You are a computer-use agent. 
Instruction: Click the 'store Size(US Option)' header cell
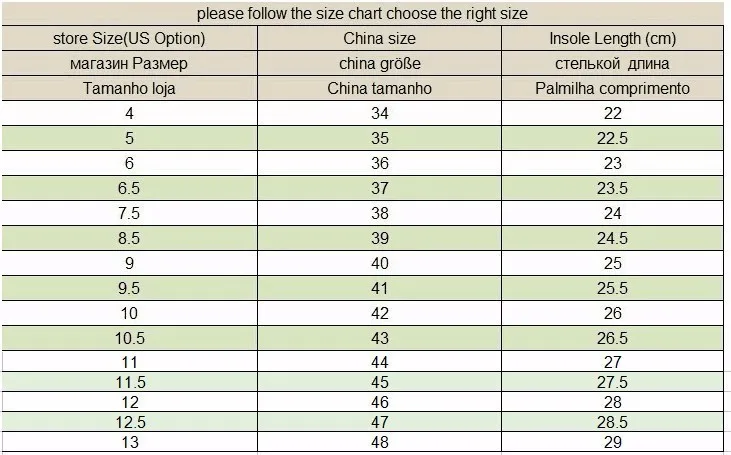[129, 38]
